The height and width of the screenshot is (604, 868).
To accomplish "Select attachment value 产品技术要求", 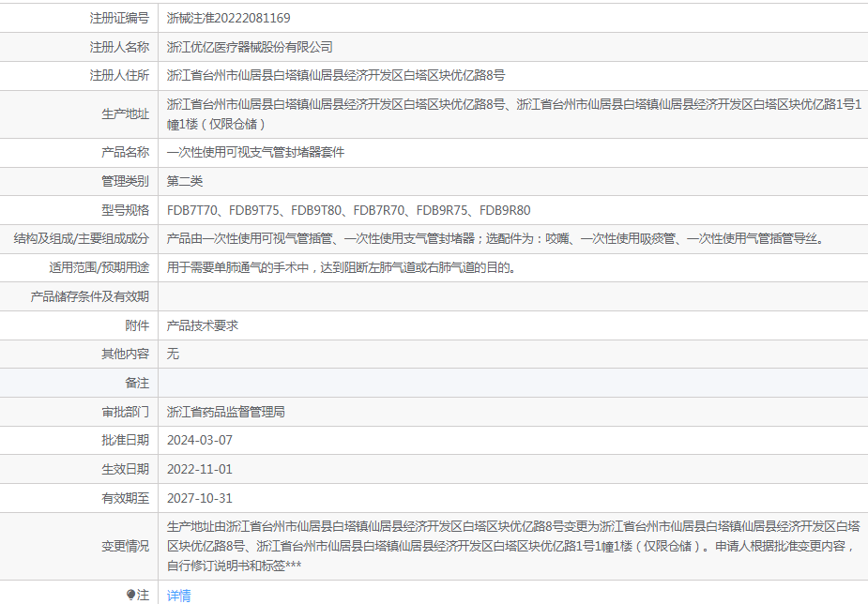I will click(x=203, y=325).
